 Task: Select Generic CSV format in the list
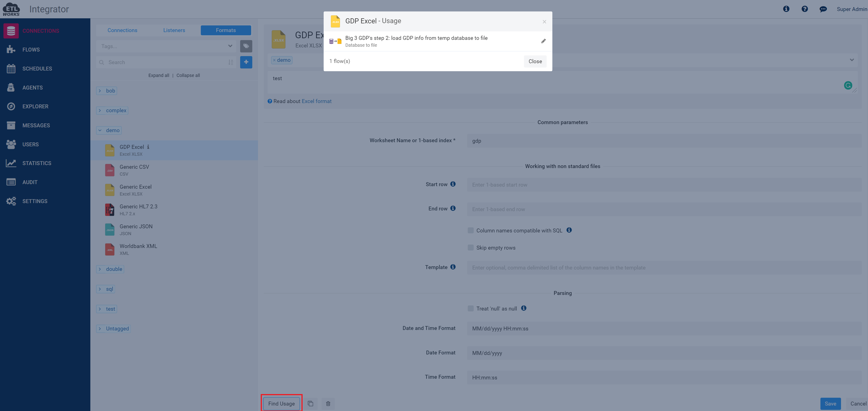174,170
